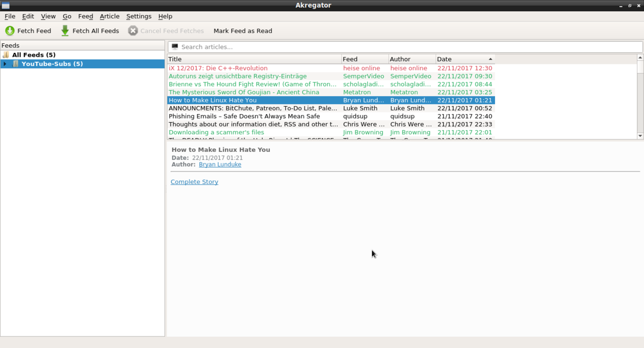644x348 pixels.
Task: Click the green Fetch Feed icon
Action: click(10, 31)
